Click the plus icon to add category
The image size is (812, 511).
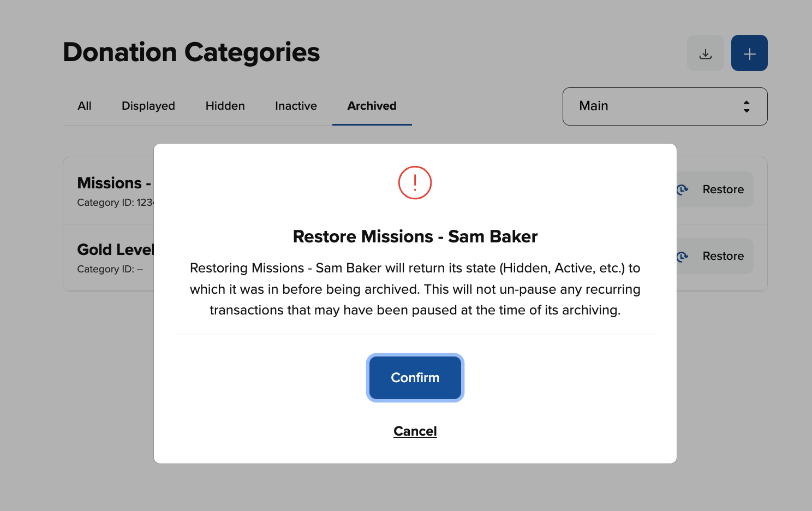749,54
